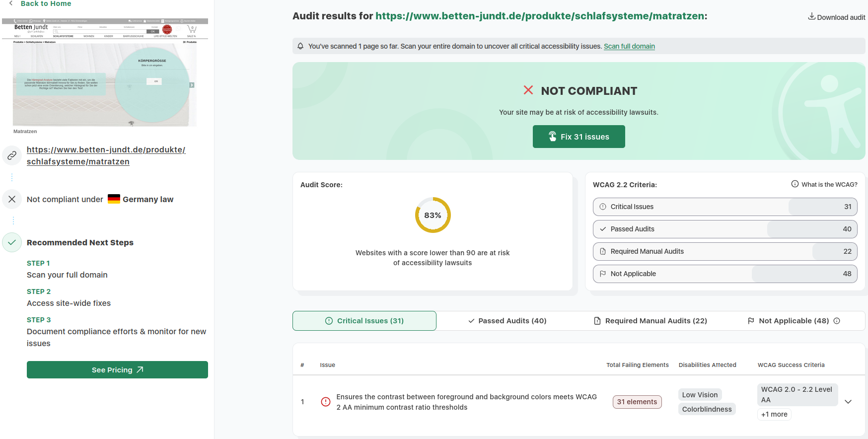Click the X icon beside Not compliant

point(12,199)
